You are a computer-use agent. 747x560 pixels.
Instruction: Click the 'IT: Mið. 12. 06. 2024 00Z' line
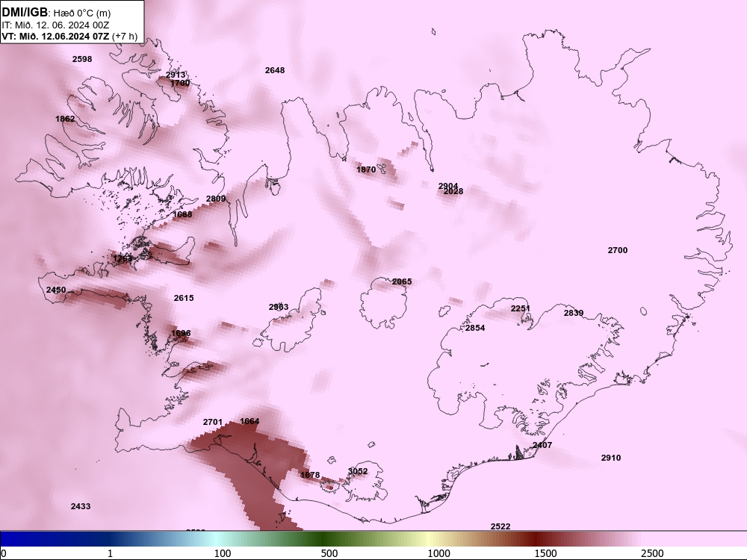click(55, 25)
